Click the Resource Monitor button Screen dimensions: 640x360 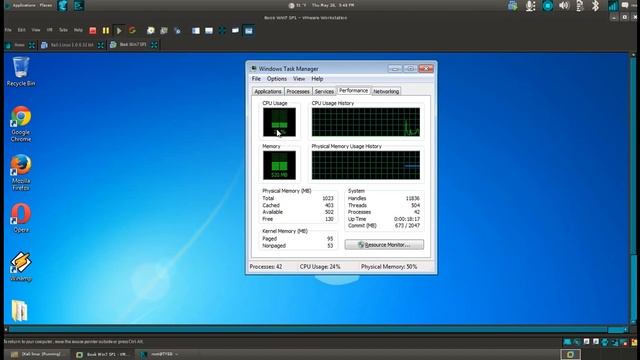(384, 244)
